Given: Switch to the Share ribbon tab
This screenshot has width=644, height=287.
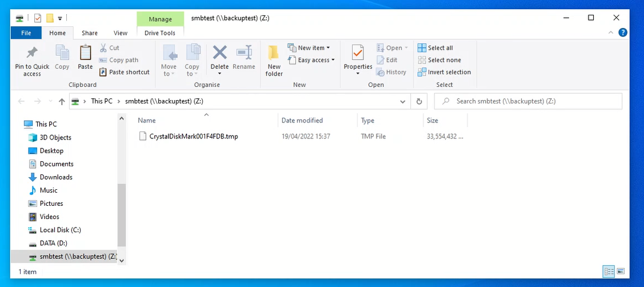Looking at the screenshot, I should coord(90,33).
